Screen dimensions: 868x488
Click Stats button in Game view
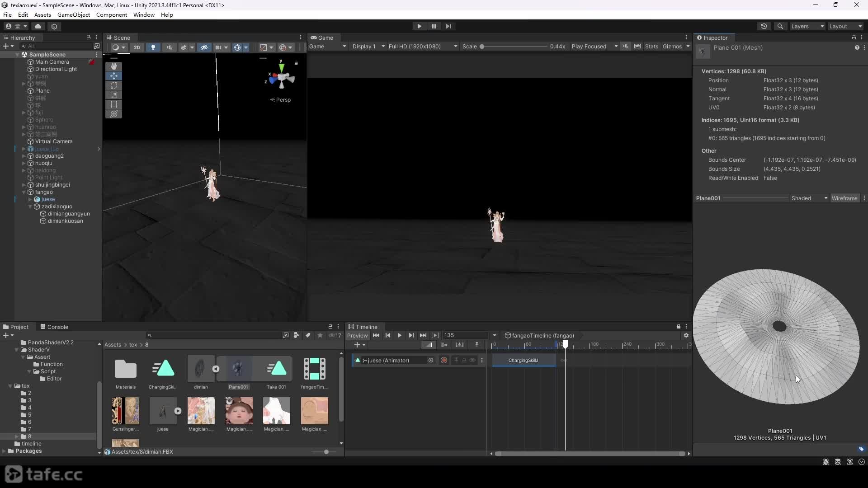click(x=651, y=46)
